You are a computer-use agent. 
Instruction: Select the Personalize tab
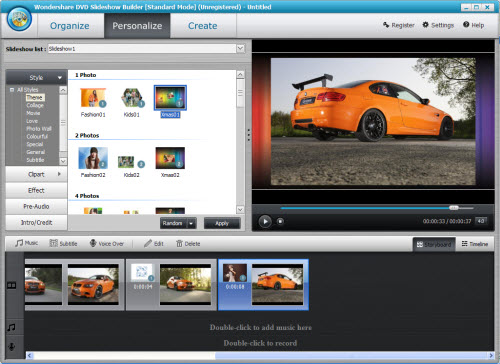[137, 26]
